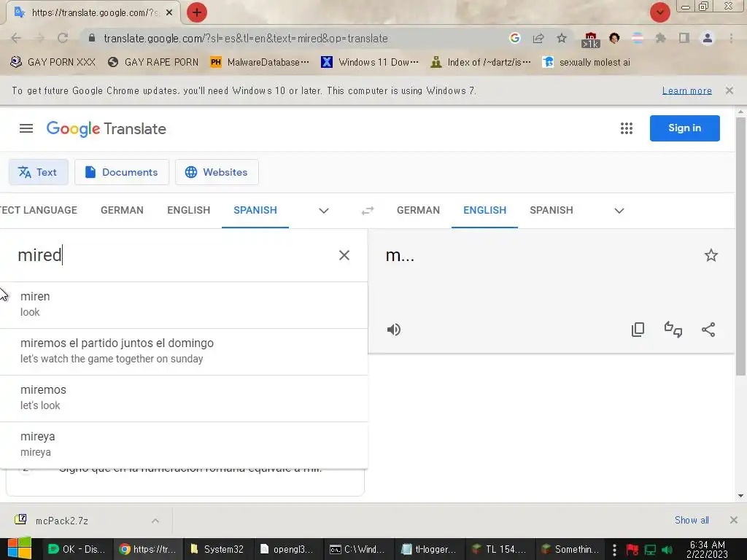Screen dimensions: 747x560
Task: Open the mcPack2.7z download options arrow
Action: [155, 521]
